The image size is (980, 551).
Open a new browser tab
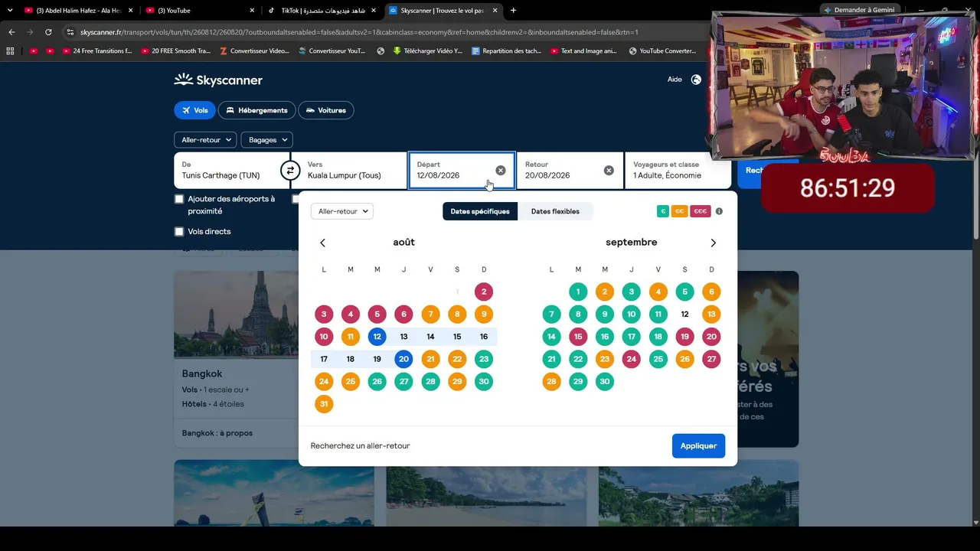coord(513,11)
